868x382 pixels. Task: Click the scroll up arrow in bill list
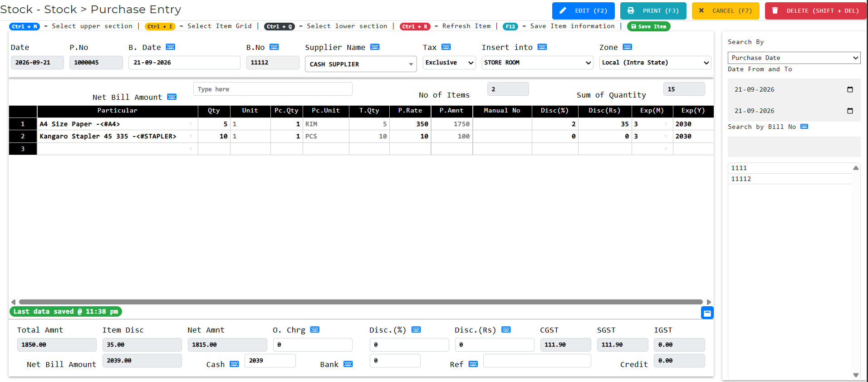[856, 168]
